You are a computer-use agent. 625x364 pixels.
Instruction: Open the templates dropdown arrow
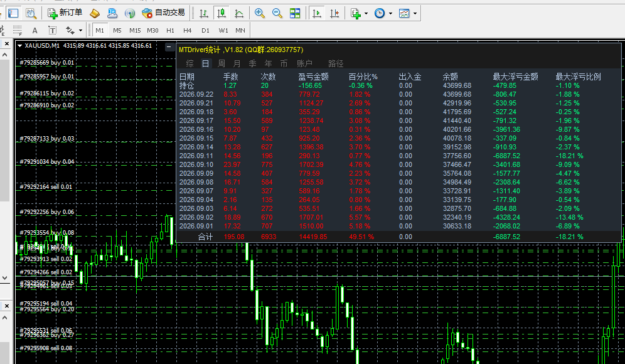tap(415, 13)
